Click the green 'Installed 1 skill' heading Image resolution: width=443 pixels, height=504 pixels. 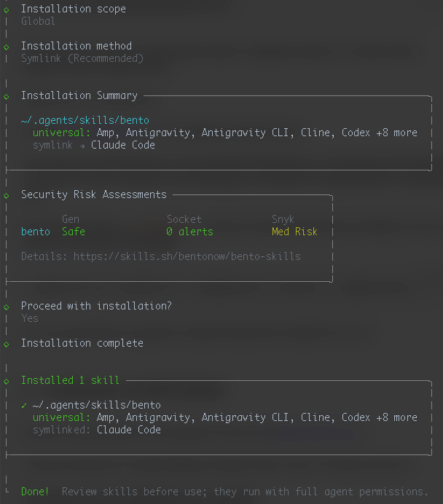pos(70,381)
